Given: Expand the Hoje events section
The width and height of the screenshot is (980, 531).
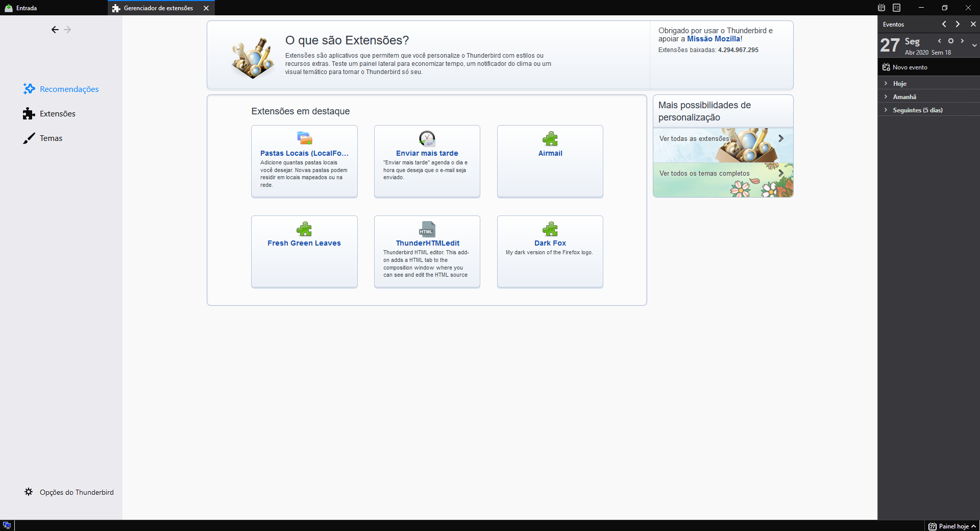Looking at the screenshot, I should tap(886, 83).
